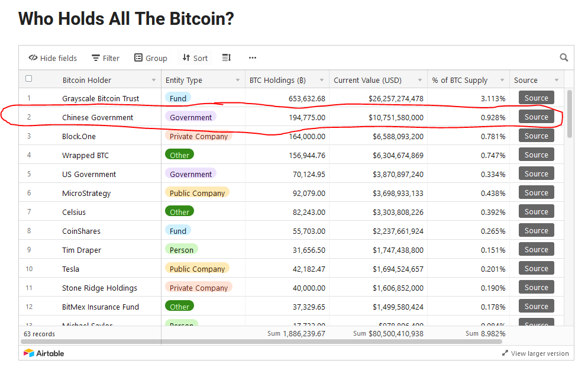
Task: Open the Filter options
Action: pos(105,58)
